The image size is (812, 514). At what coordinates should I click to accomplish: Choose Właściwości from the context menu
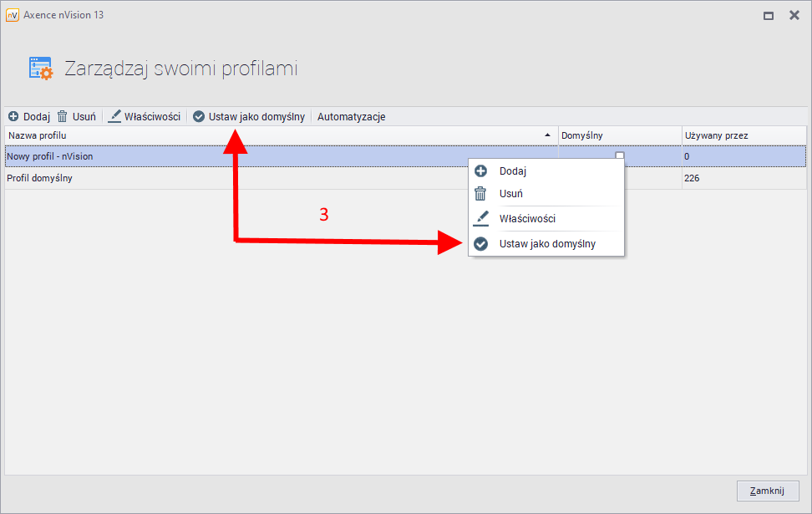pyautogui.click(x=527, y=219)
